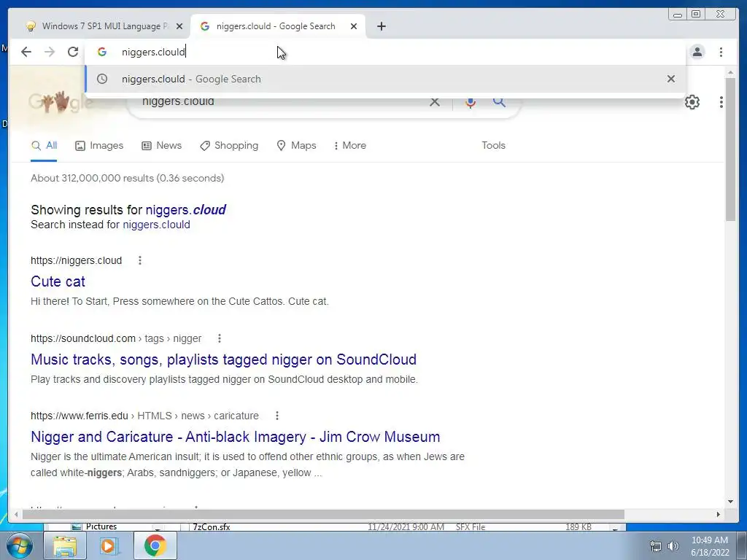747x560 pixels.
Task: Reload the page with the refresh icon
Action: point(73,52)
